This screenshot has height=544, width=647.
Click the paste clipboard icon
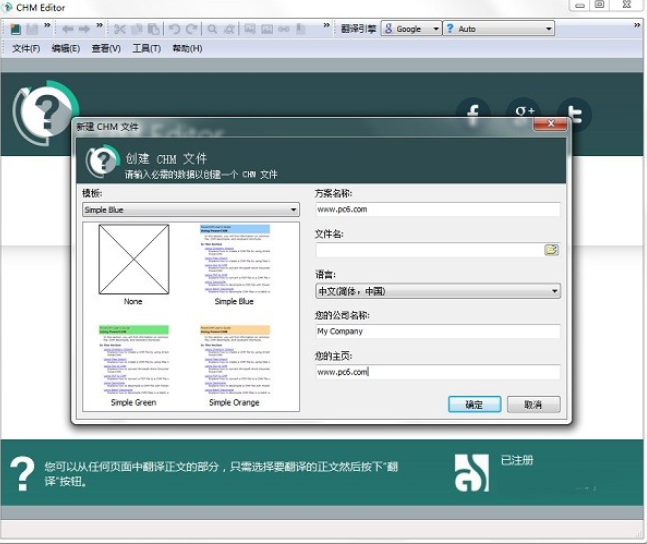153,29
